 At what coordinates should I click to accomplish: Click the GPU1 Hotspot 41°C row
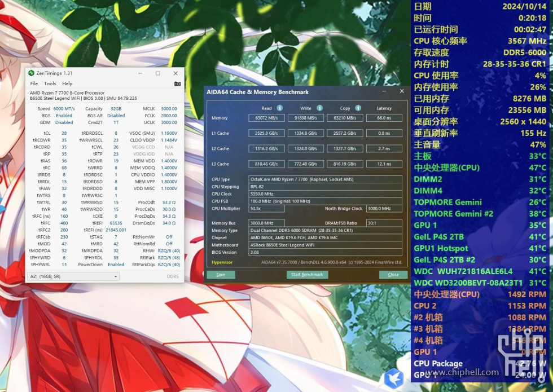(x=480, y=248)
